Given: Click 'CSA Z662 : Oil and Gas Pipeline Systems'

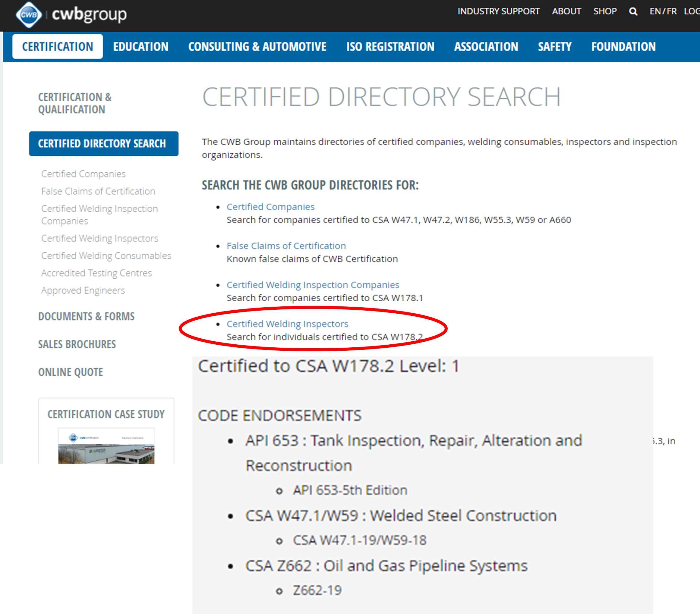Looking at the screenshot, I should coord(386,566).
